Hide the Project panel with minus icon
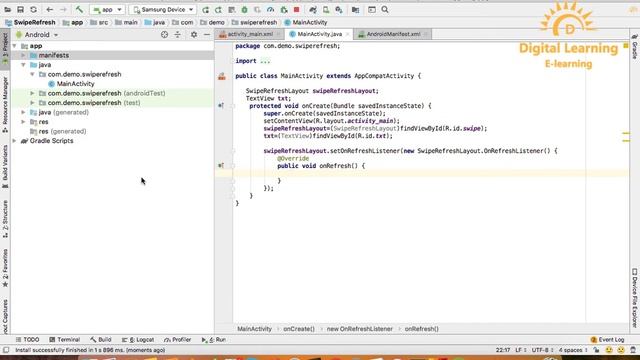Viewport: 640px width, 360px height. tap(207, 35)
